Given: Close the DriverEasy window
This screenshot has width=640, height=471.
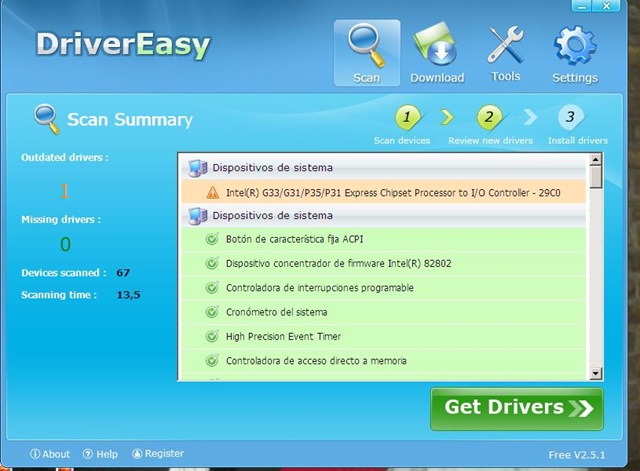Looking at the screenshot, I should 607,6.
